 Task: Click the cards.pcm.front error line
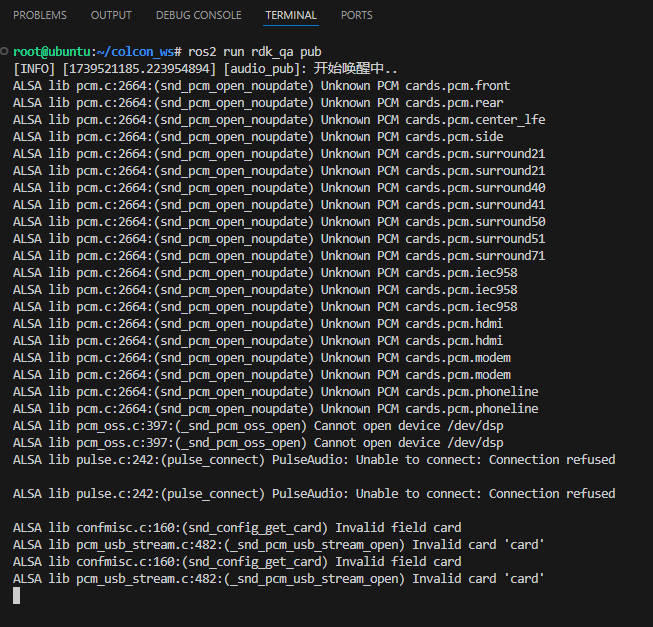[261, 85]
